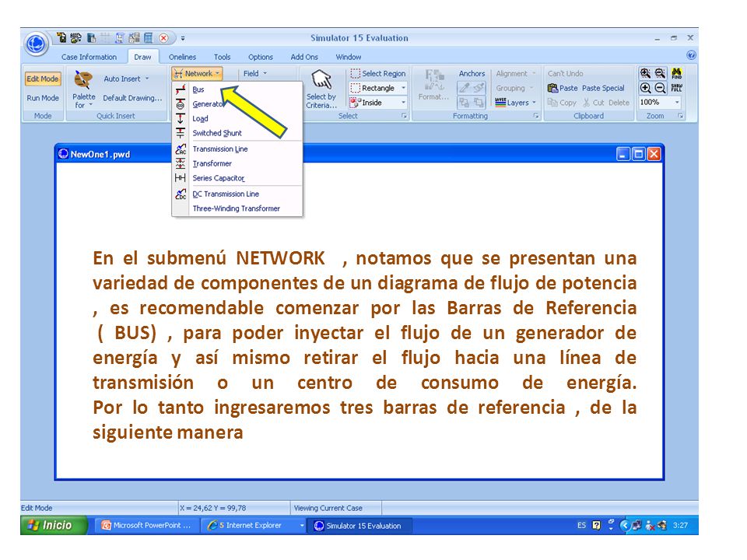Viewport: 747px width, 560px height.
Task: Toggle Edit Mode on
Action: [x=43, y=79]
